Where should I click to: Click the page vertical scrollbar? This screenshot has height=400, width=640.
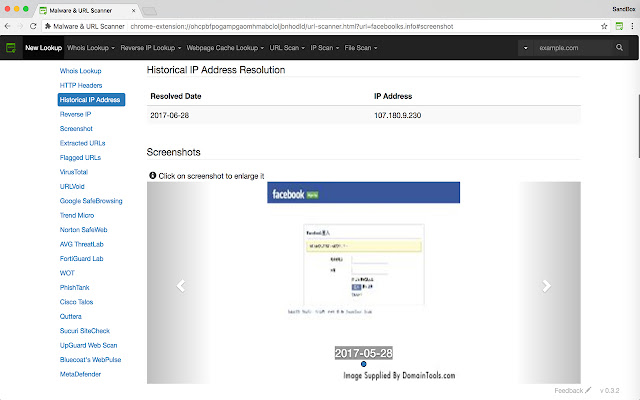tap(638, 126)
